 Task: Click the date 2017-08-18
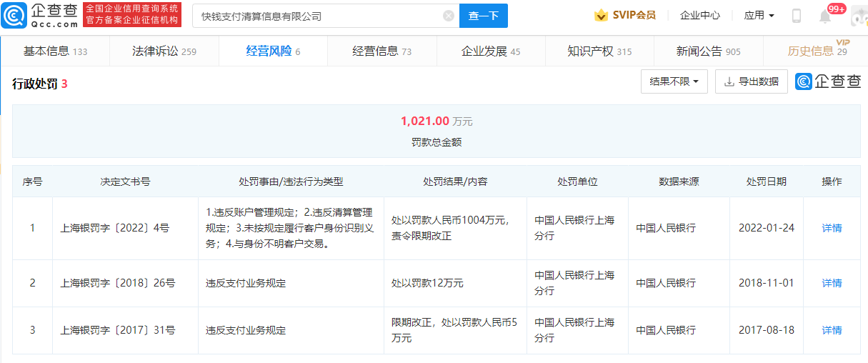pos(766,330)
